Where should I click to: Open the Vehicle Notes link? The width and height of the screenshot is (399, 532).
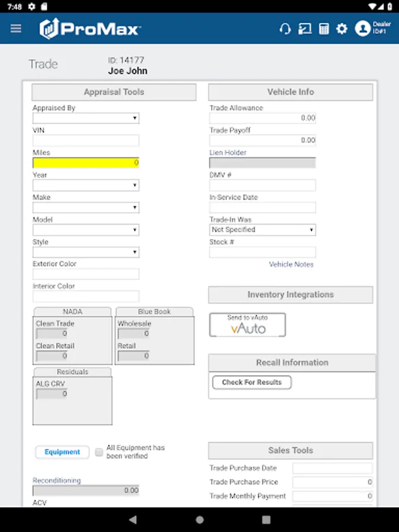(x=291, y=264)
